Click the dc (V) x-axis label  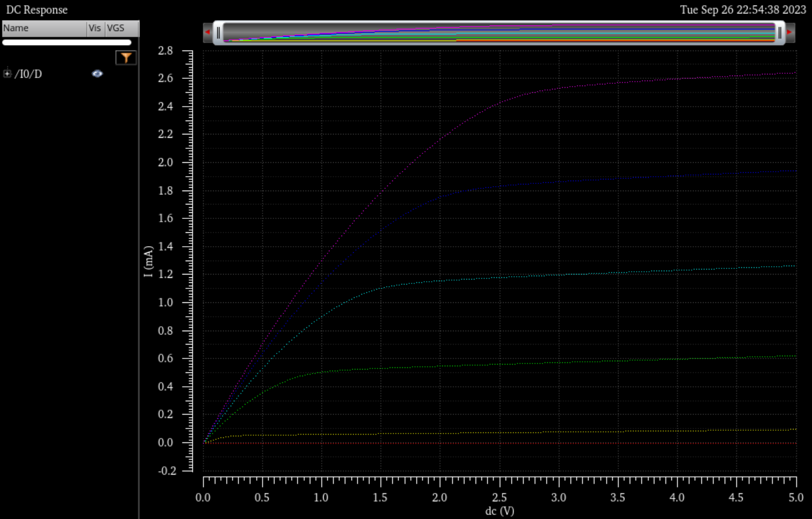(499, 511)
